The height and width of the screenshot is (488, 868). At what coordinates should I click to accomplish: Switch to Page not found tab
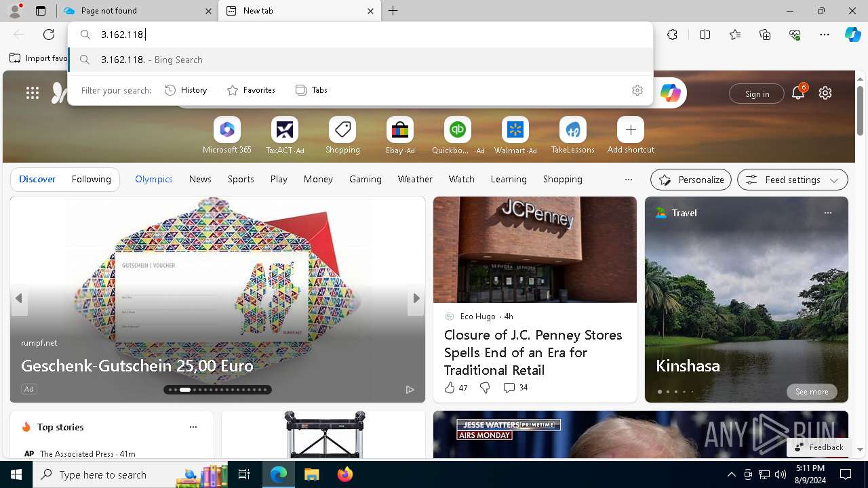(x=137, y=11)
